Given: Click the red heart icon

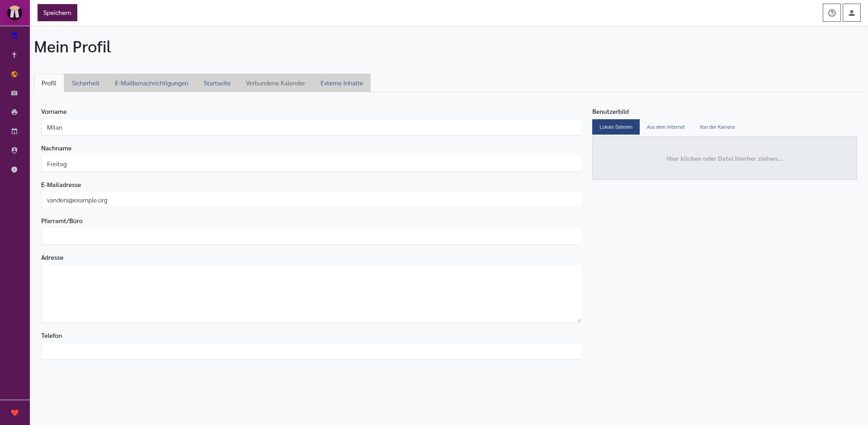Looking at the screenshot, I should [x=15, y=412].
